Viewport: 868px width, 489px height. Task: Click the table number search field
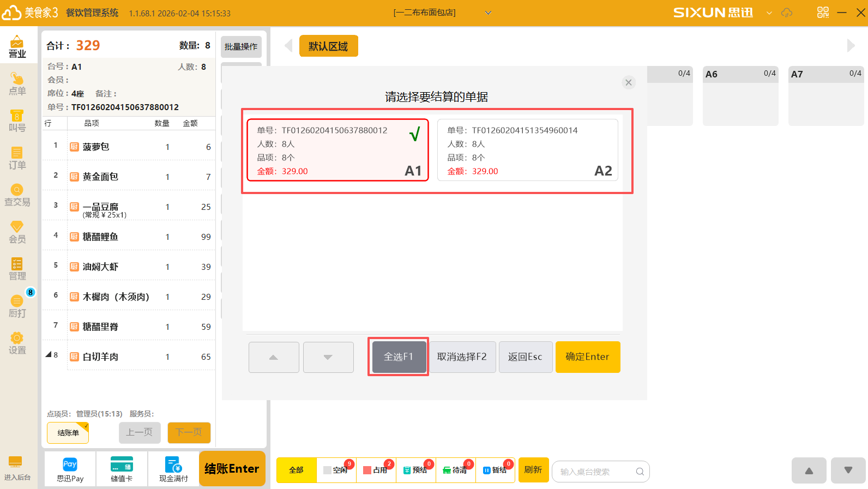pos(595,472)
